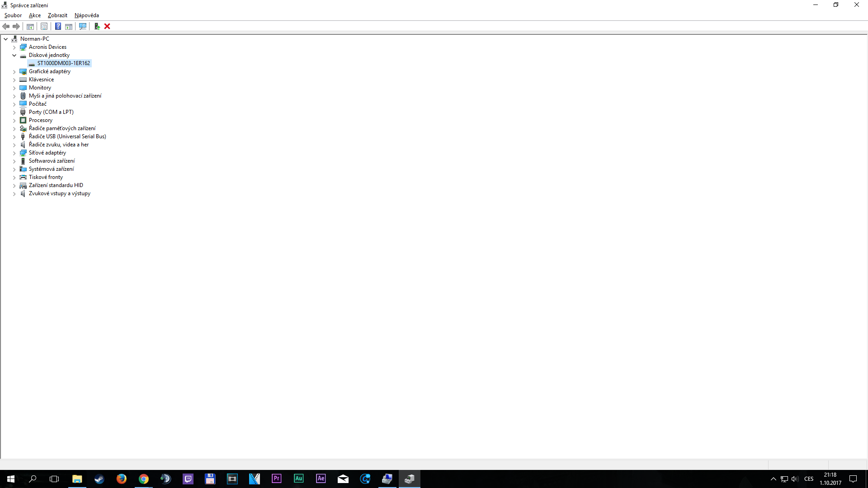
Task: Click the Properties toolbar icon
Action: 44,26
